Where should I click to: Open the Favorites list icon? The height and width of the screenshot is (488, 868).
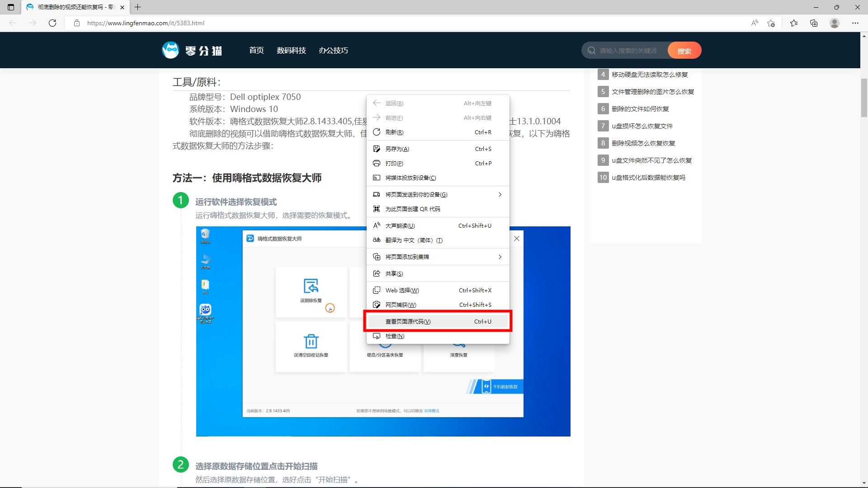point(794,23)
